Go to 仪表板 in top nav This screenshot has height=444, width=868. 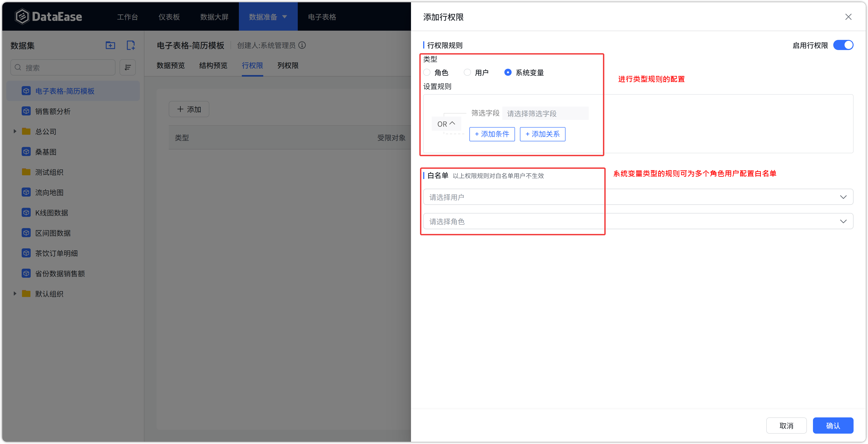pos(169,17)
